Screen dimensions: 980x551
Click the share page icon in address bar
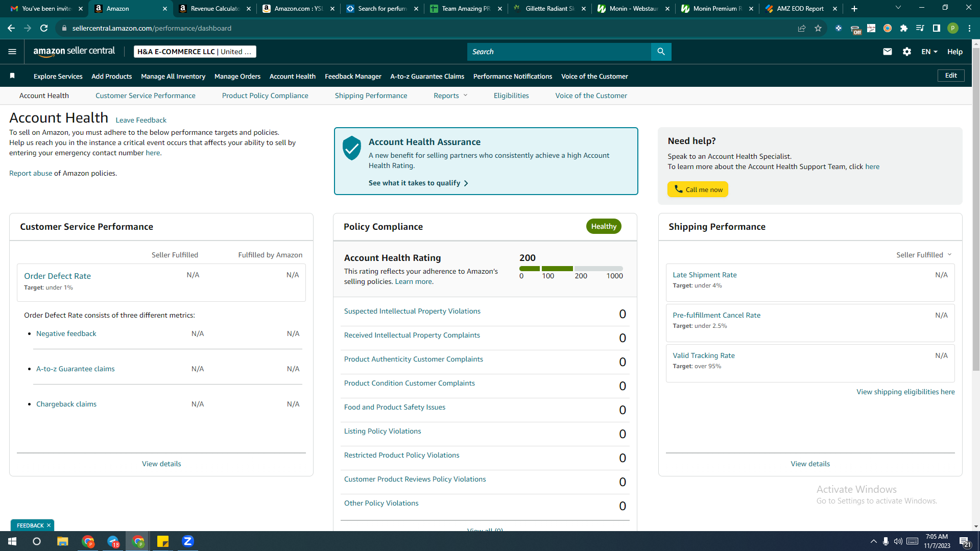pyautogui.click(x=802, y=28)
